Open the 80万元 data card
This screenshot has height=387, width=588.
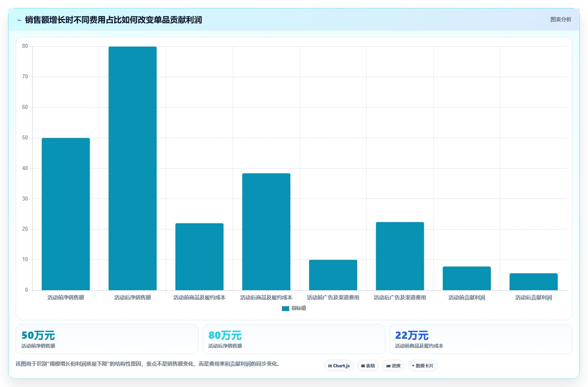pyautogui.click(x=294, y=339)
